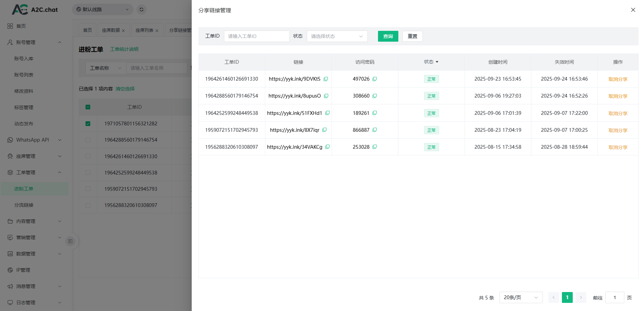Click 取消分享 for work order 1964261460126691330

(x=618, y=79)
